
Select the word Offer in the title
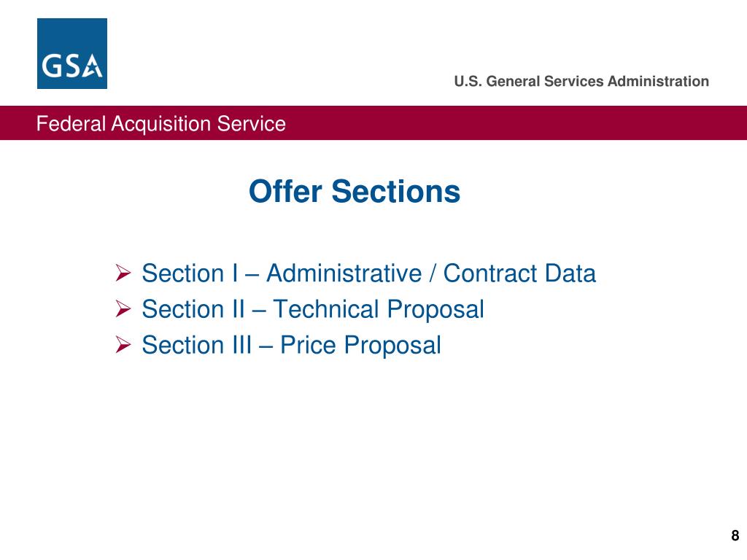[285, 192]
